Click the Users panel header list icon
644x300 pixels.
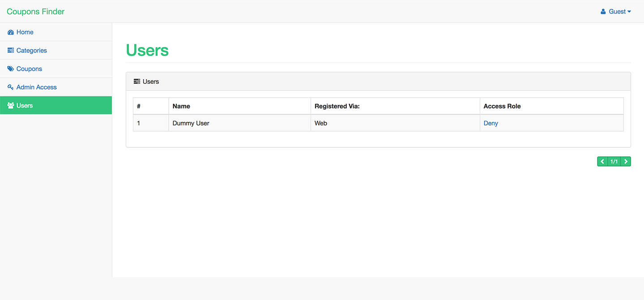(x=137, y=81)
